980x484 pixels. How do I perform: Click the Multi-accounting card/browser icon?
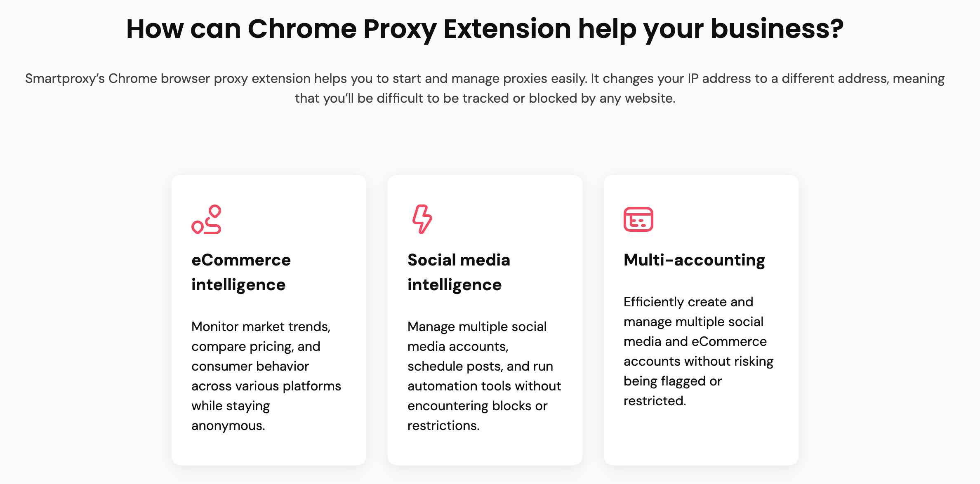(638, 218)
